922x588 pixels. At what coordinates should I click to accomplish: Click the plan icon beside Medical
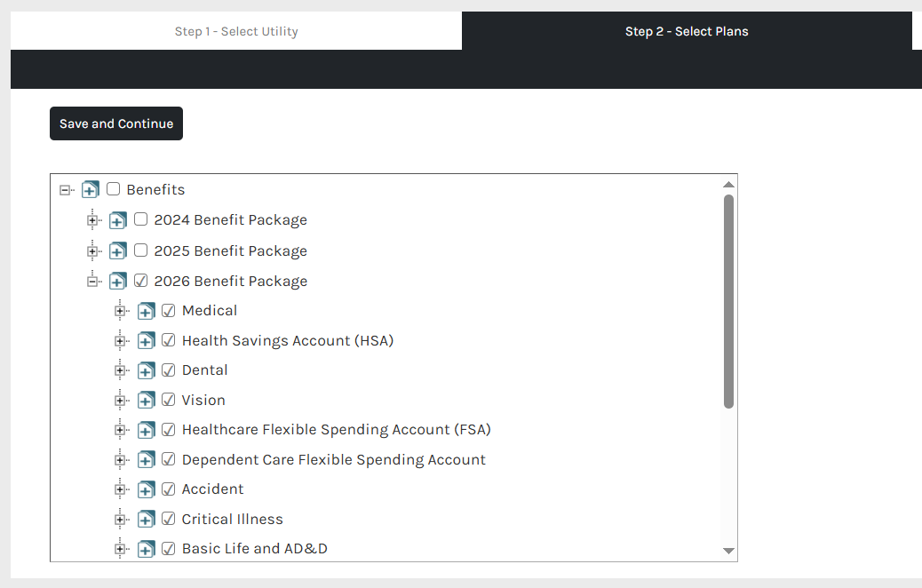click(x=146, y=311)
